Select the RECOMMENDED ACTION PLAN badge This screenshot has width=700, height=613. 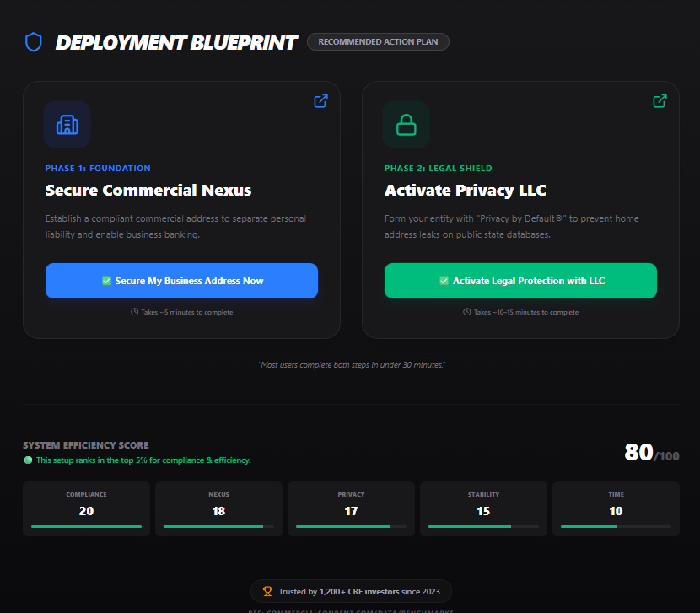(x=378, y=41)
